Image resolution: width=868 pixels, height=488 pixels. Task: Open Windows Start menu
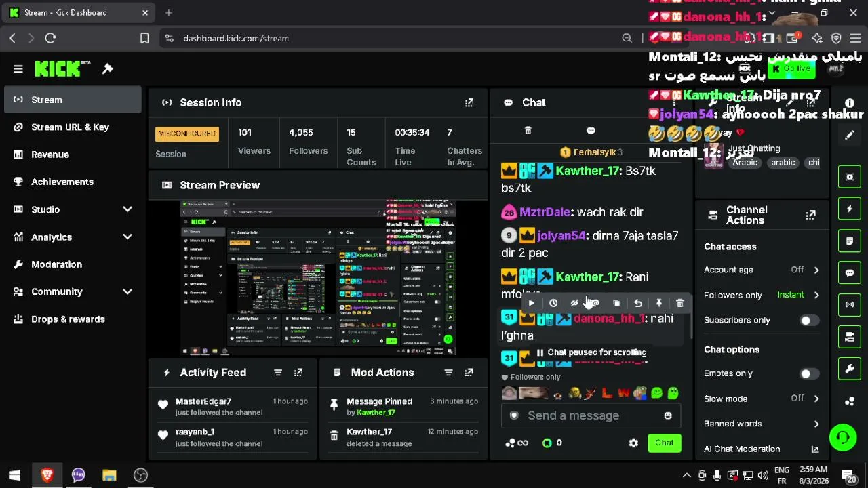pyautogui.click(x=15, y=475)
